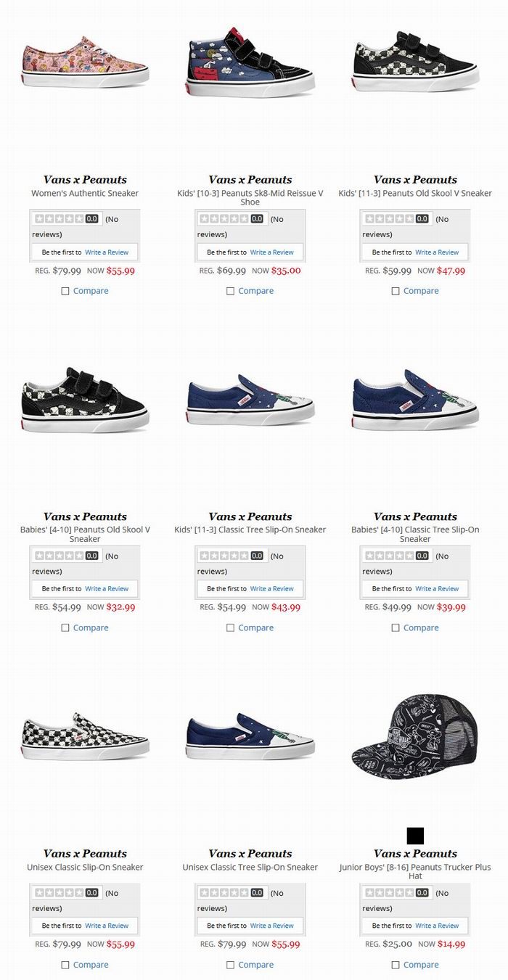Tick Compare for Women's Authentic Sneaker
Image resolution: width=508 pixels, height=980 pixels.
coord(65,291)
